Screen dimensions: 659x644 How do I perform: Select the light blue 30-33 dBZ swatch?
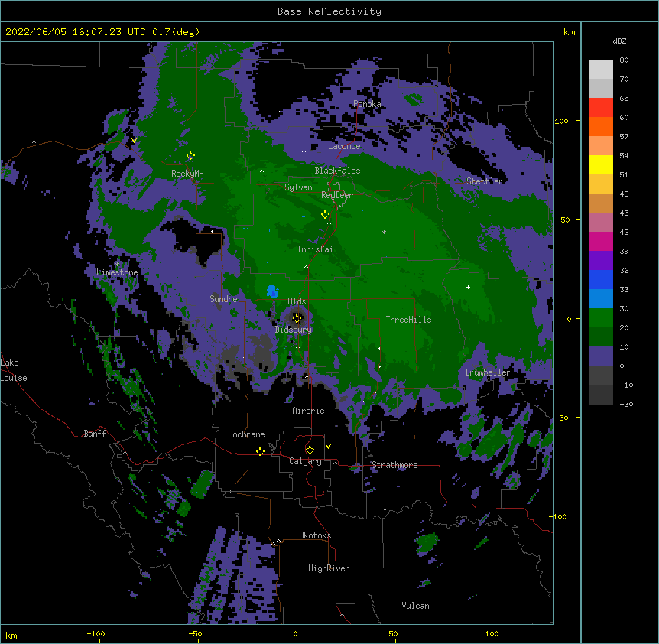tap(601, 299)
